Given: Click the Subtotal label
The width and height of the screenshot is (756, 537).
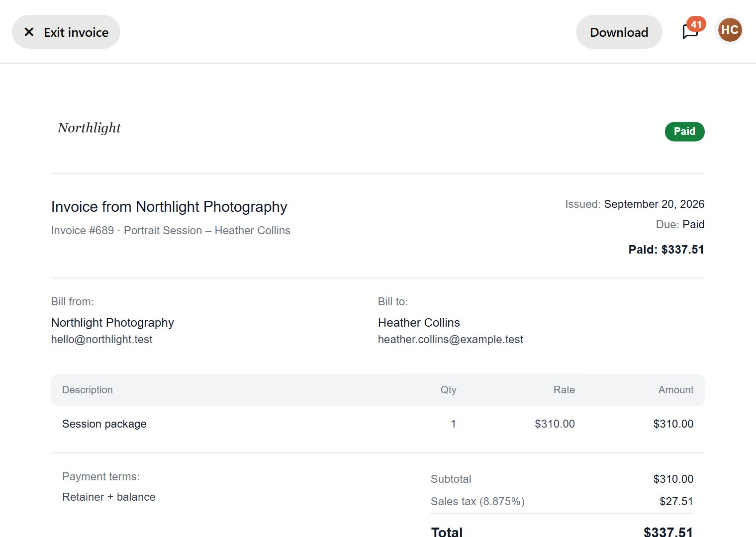Looking at the screenshot, I should pyautogui.click(x=451, y=479).
